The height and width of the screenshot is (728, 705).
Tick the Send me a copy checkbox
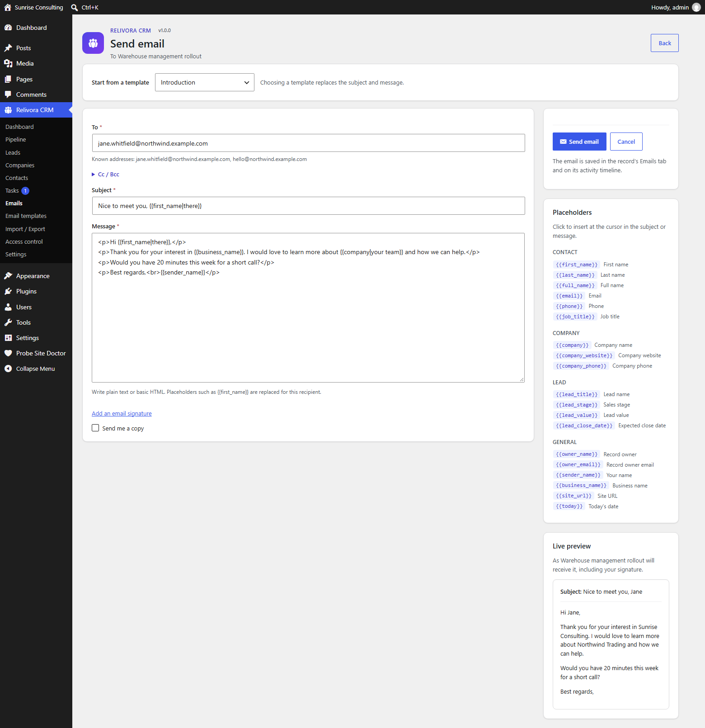click(x=95, y=428)
